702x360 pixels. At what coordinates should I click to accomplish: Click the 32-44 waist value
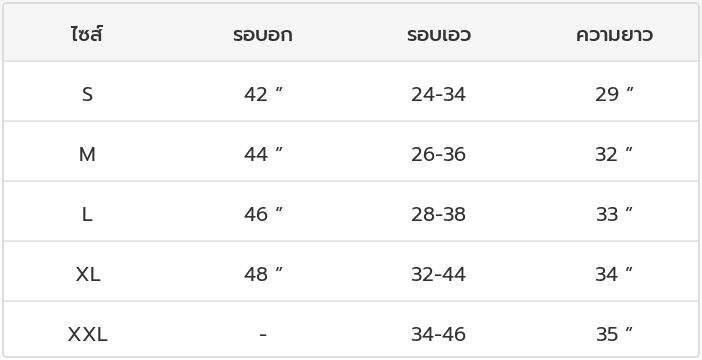coord(438,274)
